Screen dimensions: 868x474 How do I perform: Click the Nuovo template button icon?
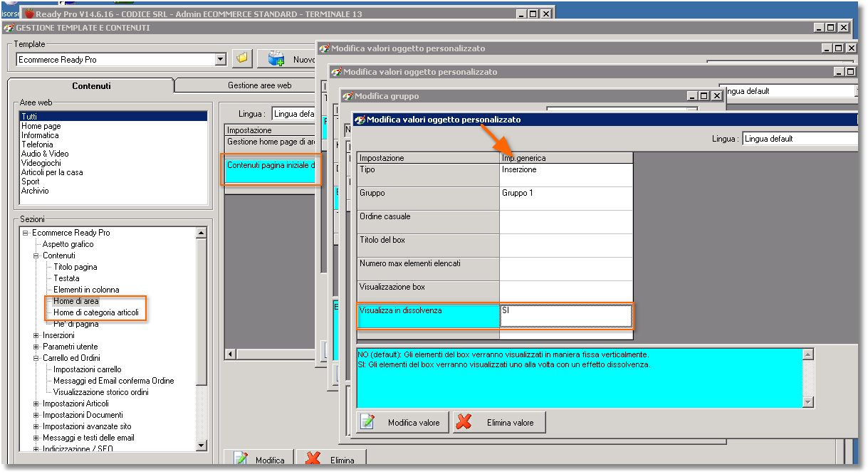[277, 59]
